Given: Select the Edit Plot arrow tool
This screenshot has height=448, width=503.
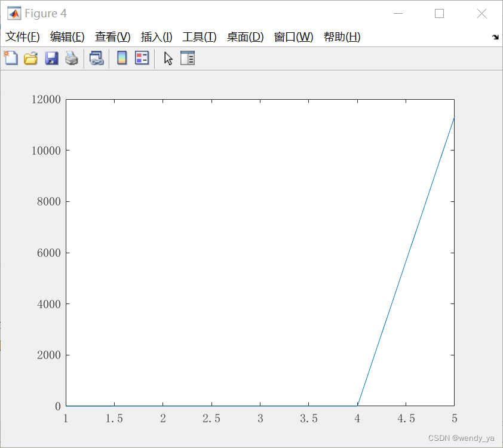Looking at the screenshot, I should click(x=168, y=59).
